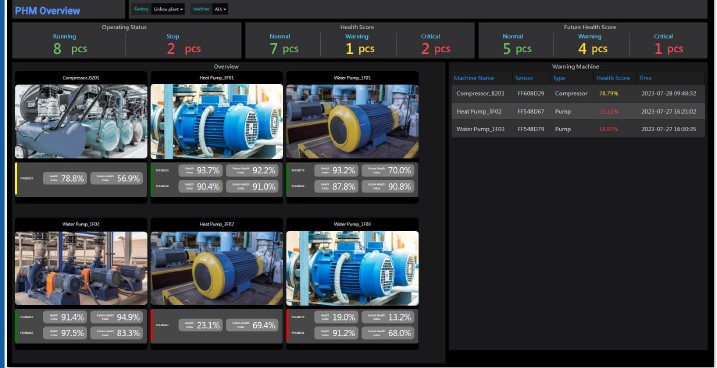Sort warning table by Health Score column
Screen dimensions: 717x368
(x=613, y=78)
